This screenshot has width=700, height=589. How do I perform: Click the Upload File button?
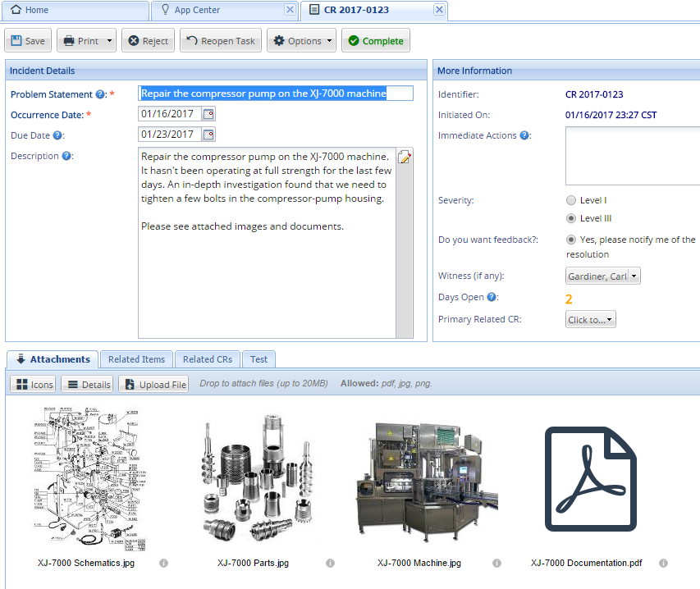coord(154,384)
